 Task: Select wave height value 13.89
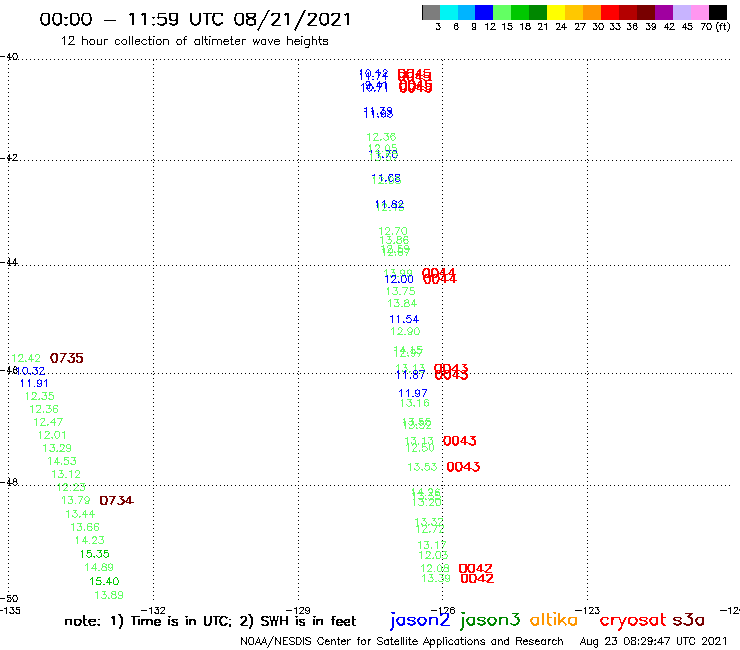pyautogui.click(x=109, y=595)
